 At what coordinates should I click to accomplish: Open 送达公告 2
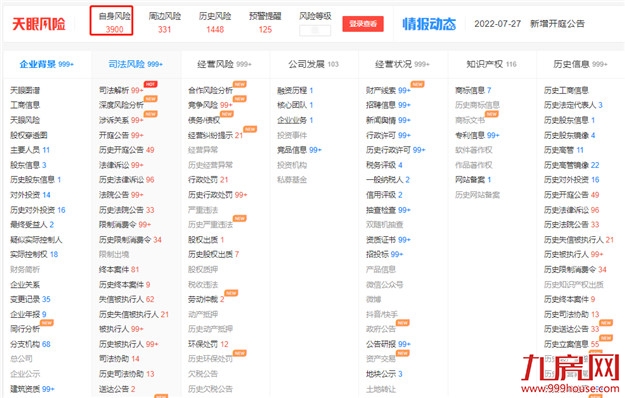point(117,389)
